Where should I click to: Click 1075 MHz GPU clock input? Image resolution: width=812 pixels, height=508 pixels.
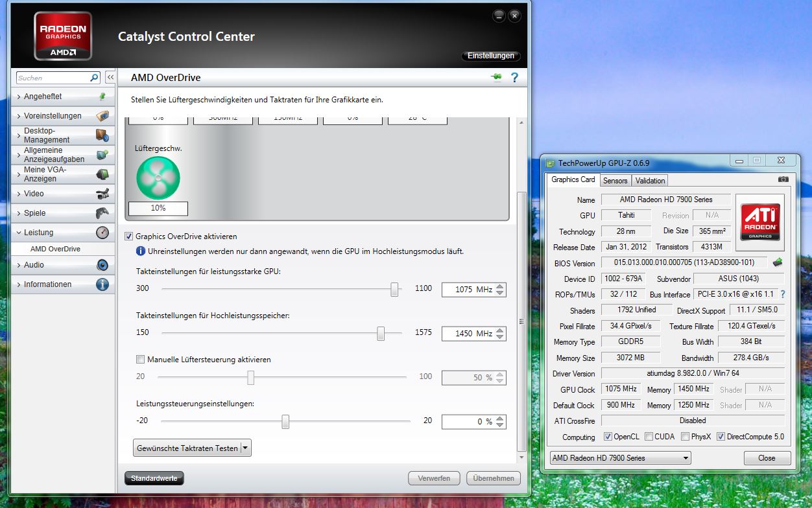468,289
